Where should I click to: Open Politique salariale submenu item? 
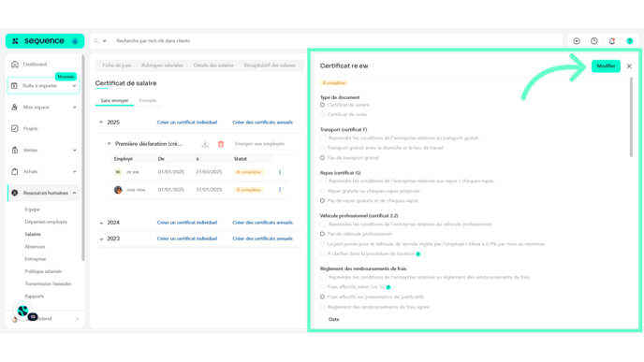[x=43, y=271]
